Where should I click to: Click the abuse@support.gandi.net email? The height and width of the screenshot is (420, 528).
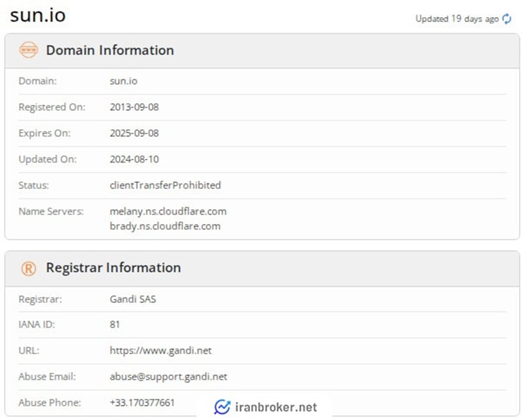click(168, 377)
